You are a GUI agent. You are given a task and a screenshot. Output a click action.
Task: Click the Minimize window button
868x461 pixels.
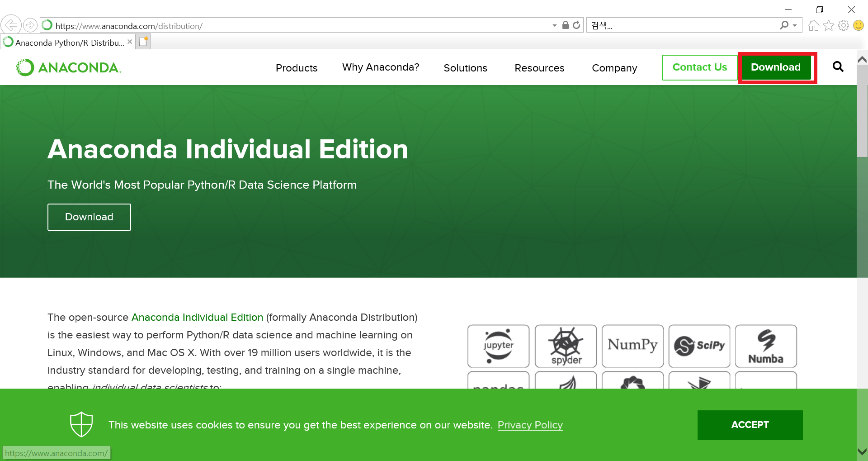(x=788, y=10)
